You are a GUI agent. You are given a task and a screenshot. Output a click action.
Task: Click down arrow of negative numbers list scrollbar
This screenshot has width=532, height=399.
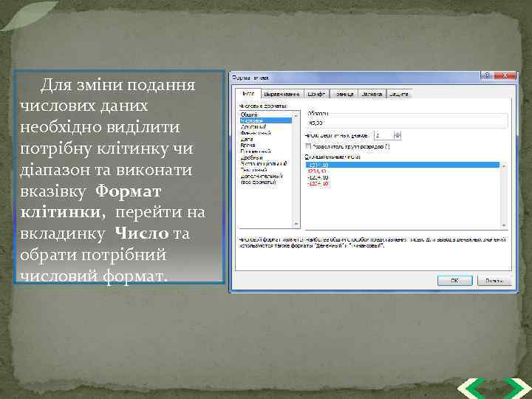pos(504,225)
